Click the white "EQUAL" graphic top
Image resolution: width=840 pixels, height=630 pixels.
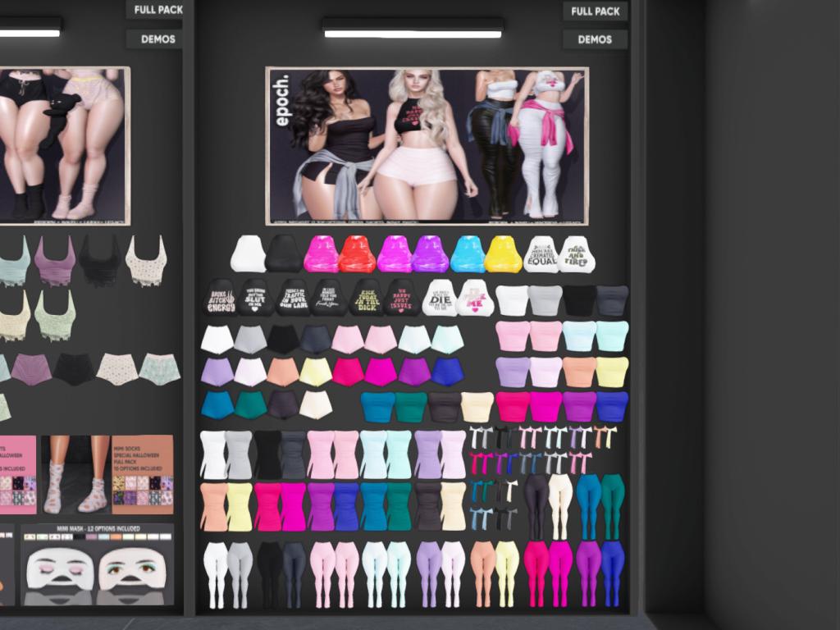click(x=541, y=254)
